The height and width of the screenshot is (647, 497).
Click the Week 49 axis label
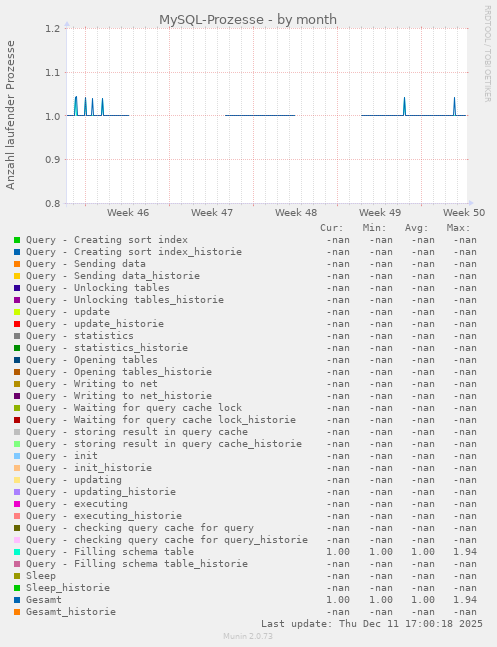click(x=380, y=213)
